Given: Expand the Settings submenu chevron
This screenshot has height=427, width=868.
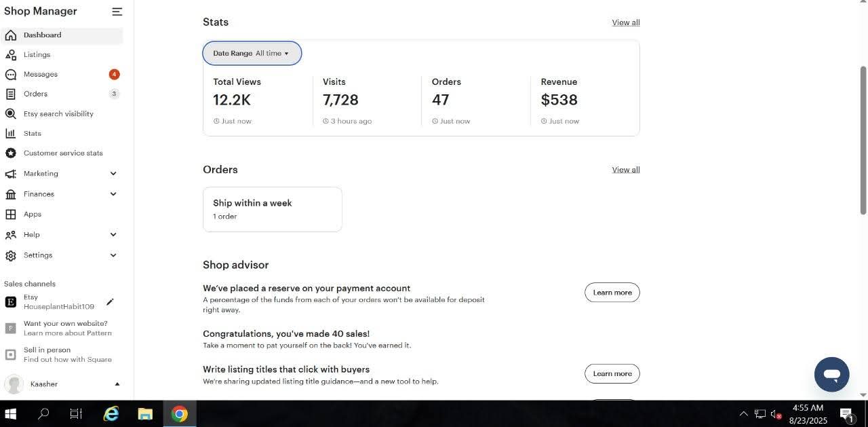Looking at the screenshot, I should (113, 255).
